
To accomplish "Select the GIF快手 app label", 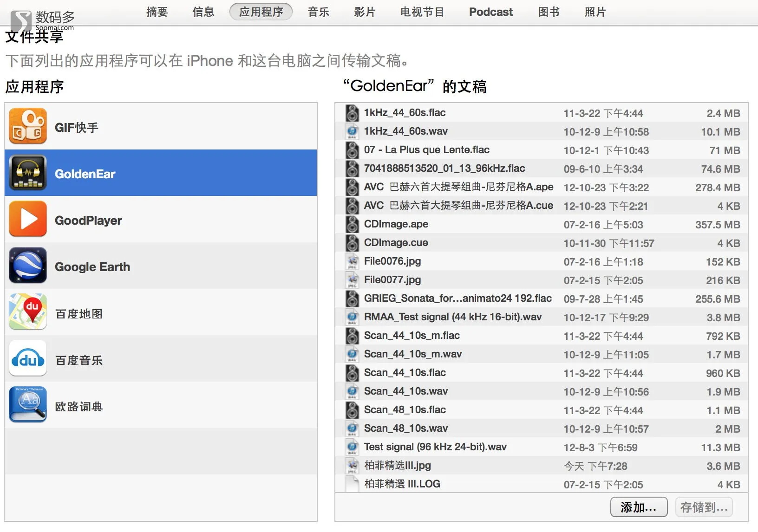I will pyautogui.click(x=77, y=127).
